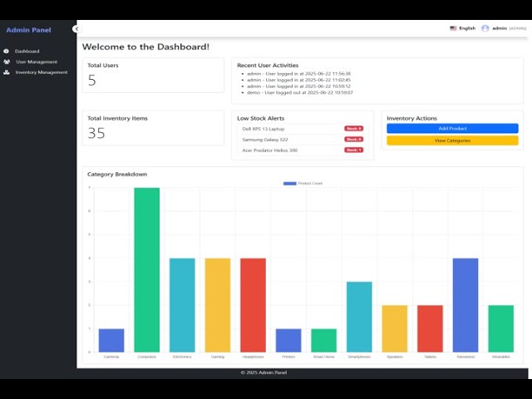Click the Total Inventory Items card title
The width and height of the screenshot is (532, 399).
click(x=117, y=118)
